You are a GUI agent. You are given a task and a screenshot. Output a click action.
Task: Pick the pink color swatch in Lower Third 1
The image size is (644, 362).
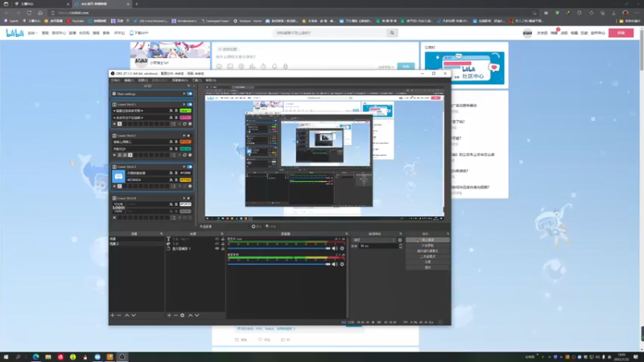point(185,117)
